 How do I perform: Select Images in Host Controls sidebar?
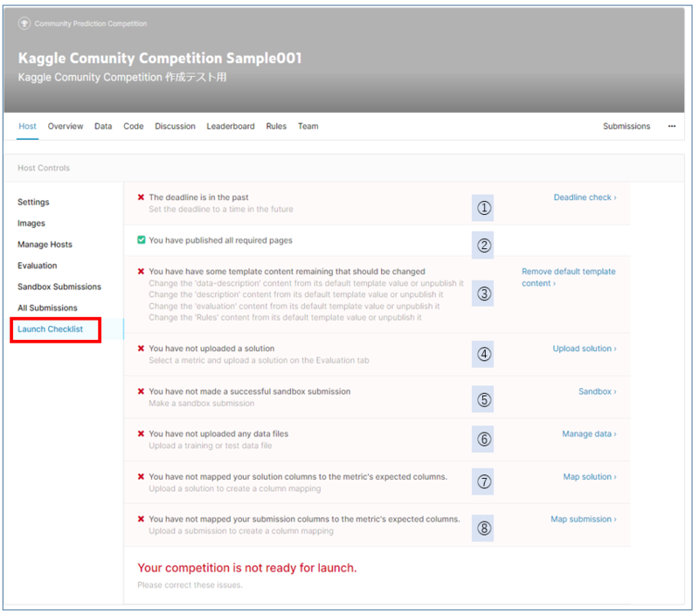[31, 223]
